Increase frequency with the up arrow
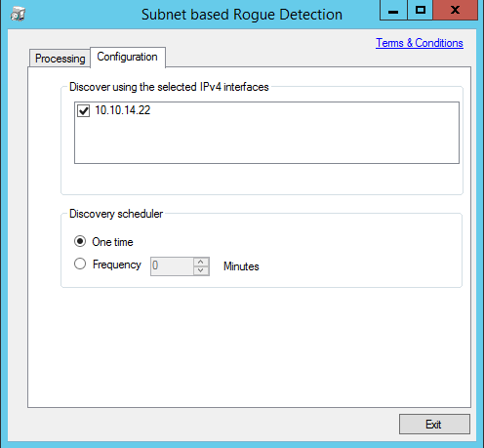 (x=201, y=262)
